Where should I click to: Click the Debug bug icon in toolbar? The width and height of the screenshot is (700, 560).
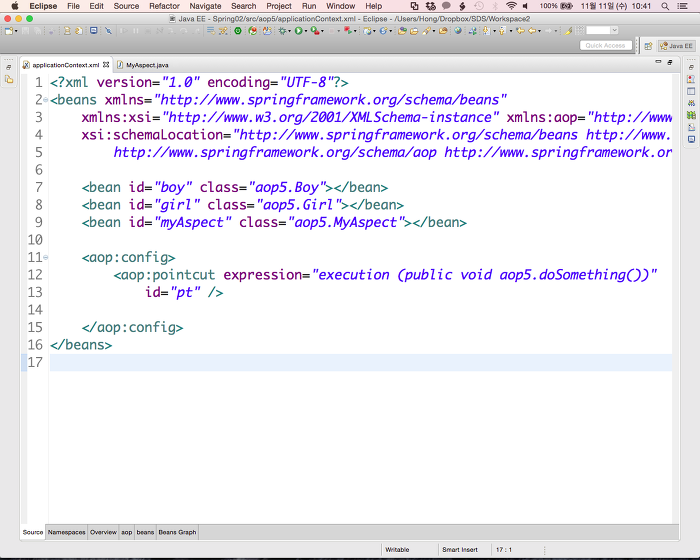tap(282, 31)
